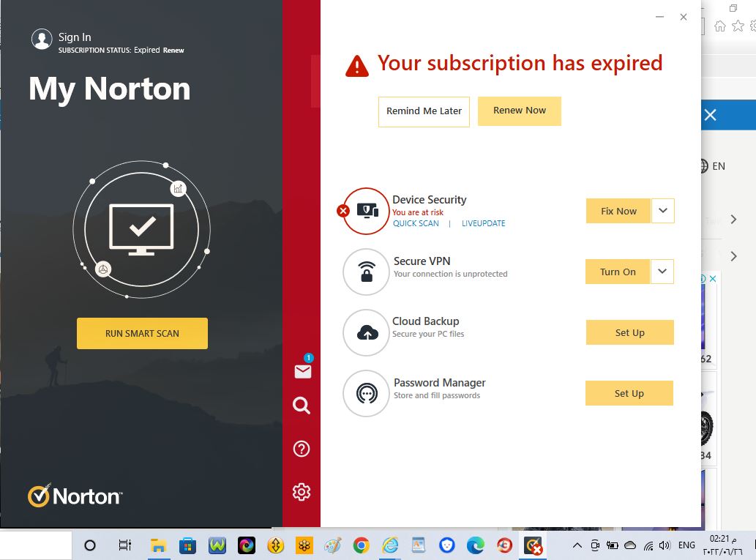The width and height of the screenshot is (756, 560).
Task: Expand the lower right chevron in browser page
Action: pyautogui.click(x=733, y=256)
